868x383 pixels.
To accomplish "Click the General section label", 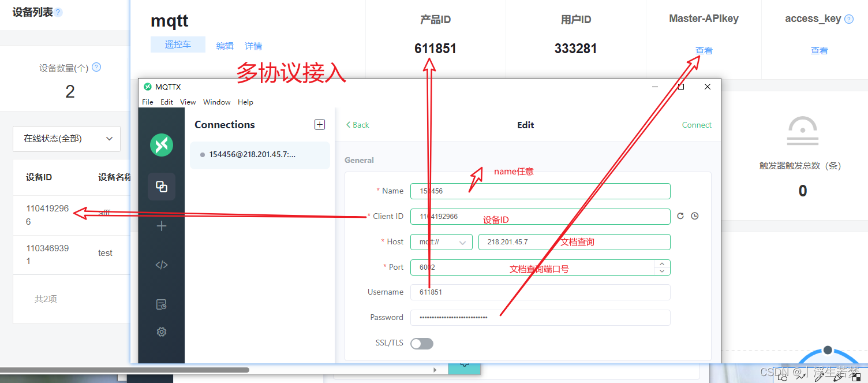I will (x=359, y=160).
